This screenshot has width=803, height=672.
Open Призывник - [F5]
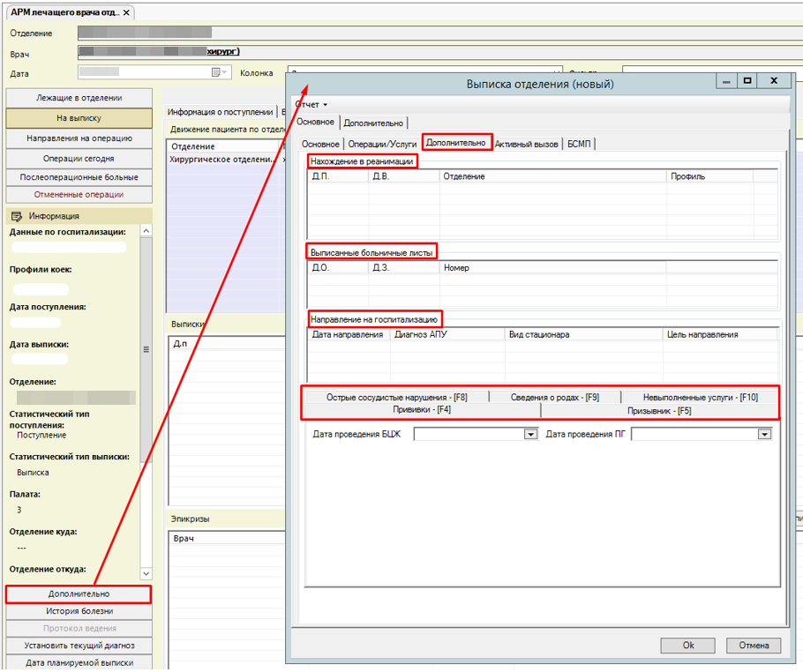tap(660, 410)
